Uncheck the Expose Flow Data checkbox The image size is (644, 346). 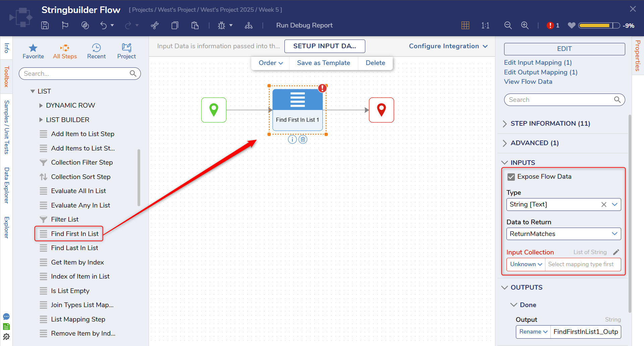(x=511, y=177)
